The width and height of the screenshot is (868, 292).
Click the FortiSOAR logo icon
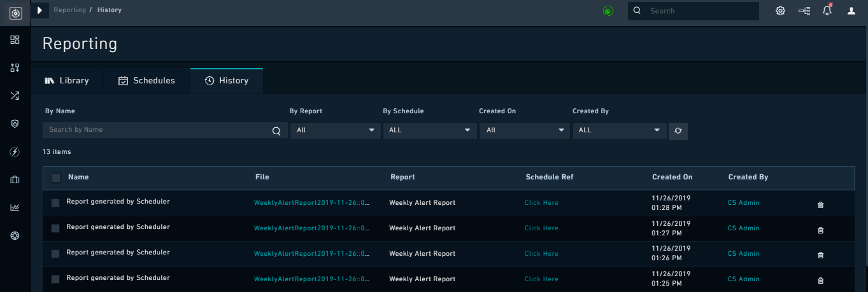[x=15, y=13]
